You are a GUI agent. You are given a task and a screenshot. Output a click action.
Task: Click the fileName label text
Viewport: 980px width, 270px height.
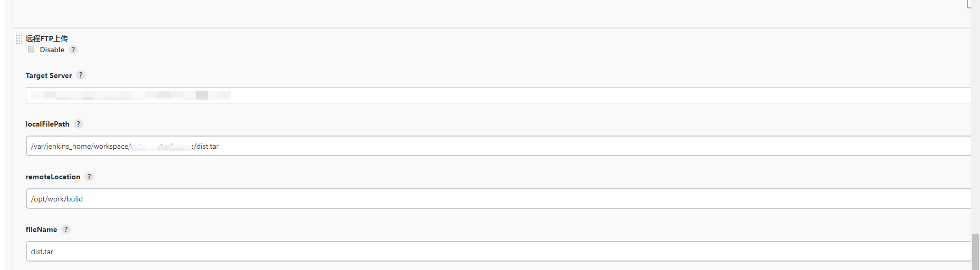tap(41, 229)
